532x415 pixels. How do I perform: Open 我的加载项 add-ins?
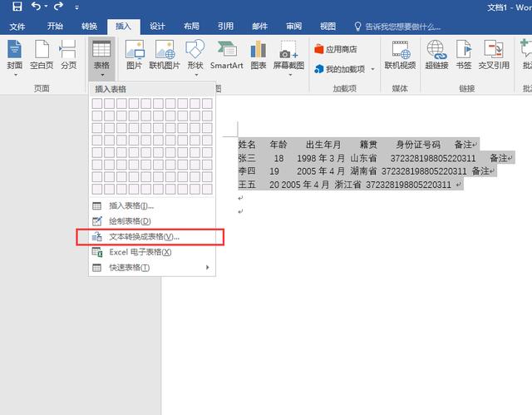click(340, 69)
